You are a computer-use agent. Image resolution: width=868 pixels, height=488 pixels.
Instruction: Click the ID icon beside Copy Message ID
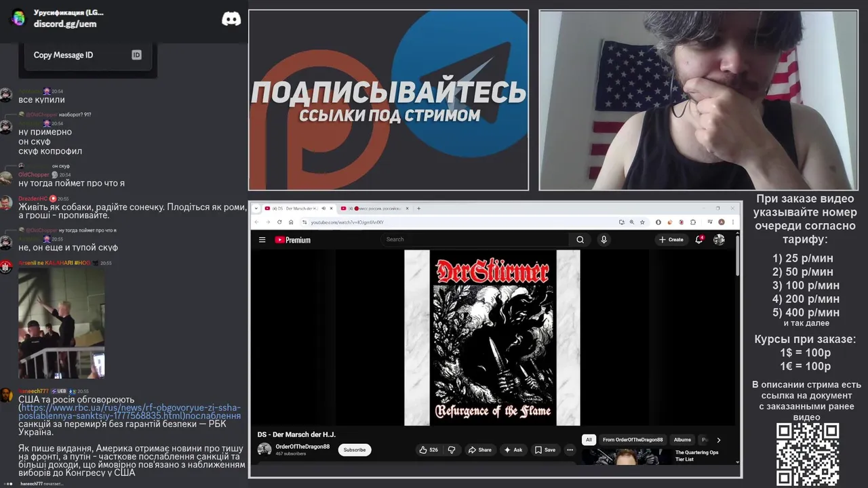(136, 55)
